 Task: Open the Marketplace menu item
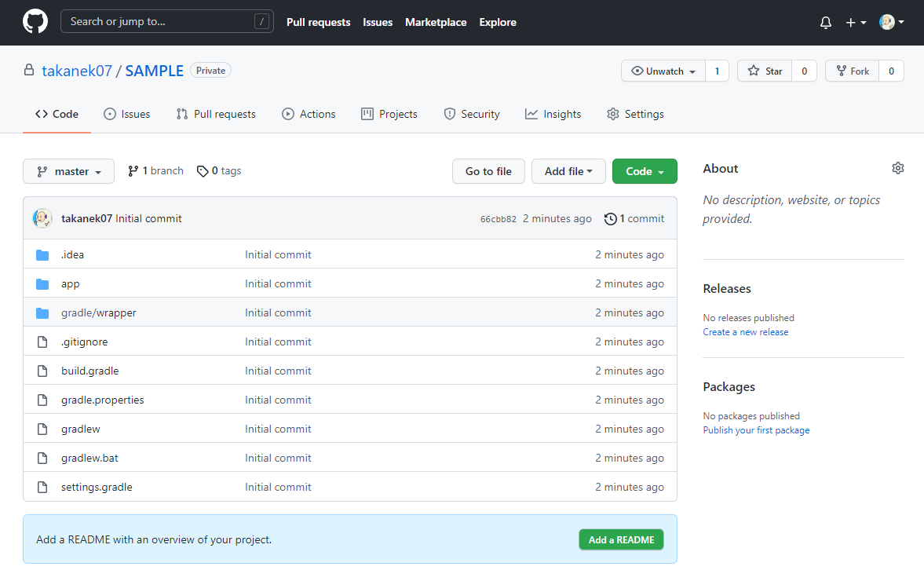point(436,22)
